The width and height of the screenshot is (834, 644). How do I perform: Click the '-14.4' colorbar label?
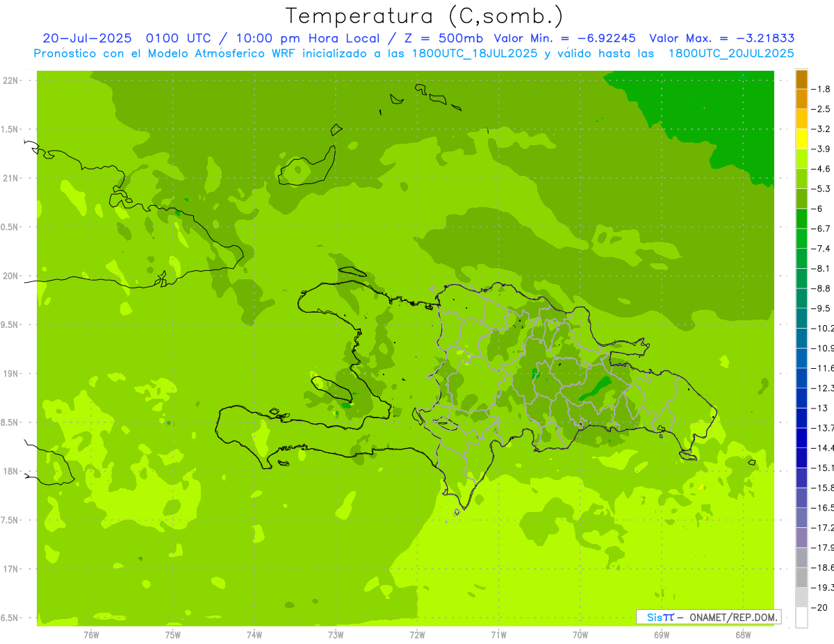tap(823, 447)
